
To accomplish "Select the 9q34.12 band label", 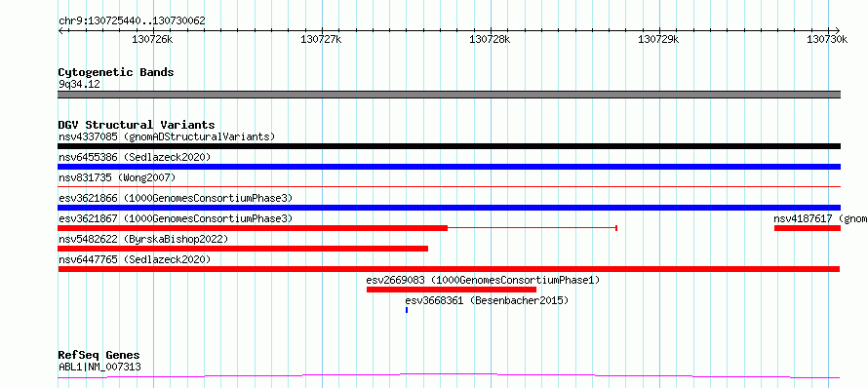I will [79, 85].
